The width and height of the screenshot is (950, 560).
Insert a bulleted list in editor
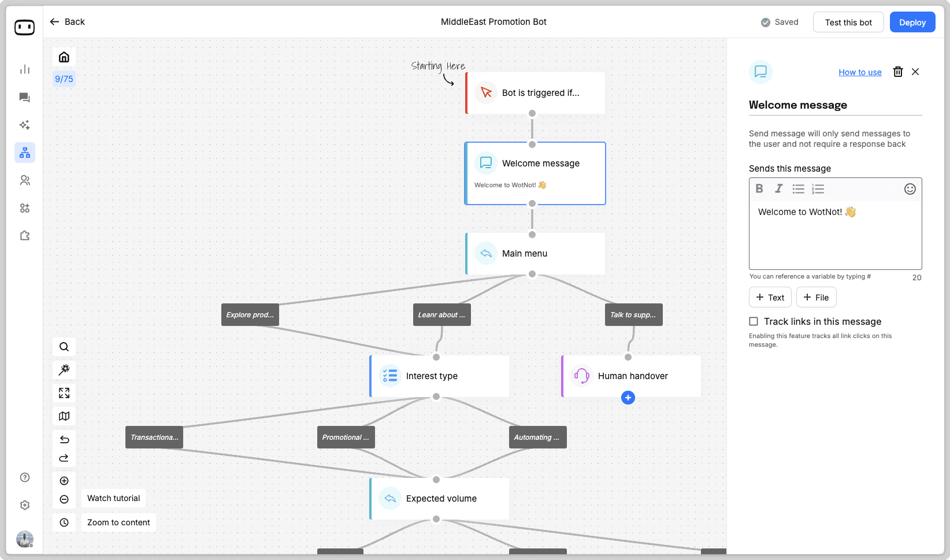click(x=798, y=188)
